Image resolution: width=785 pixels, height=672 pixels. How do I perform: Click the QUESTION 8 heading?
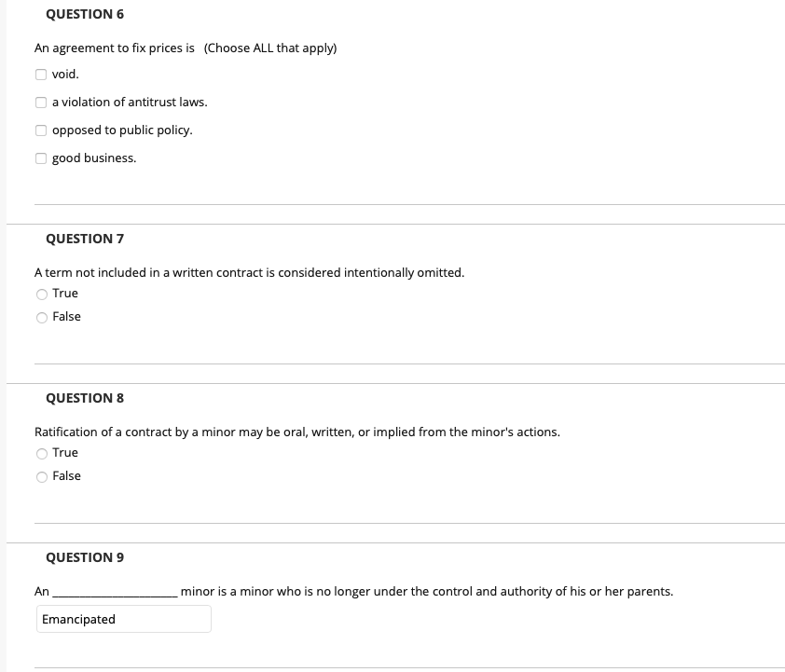(x=85, y=397)
